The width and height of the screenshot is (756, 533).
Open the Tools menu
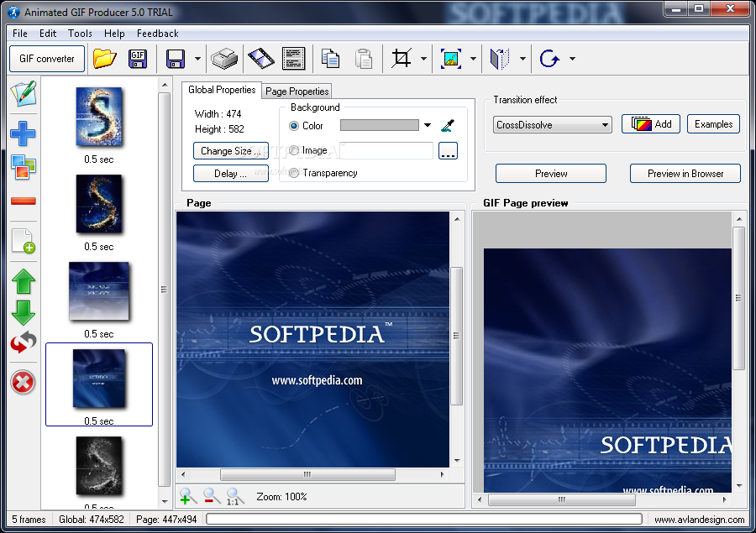(x=80, y=34)
